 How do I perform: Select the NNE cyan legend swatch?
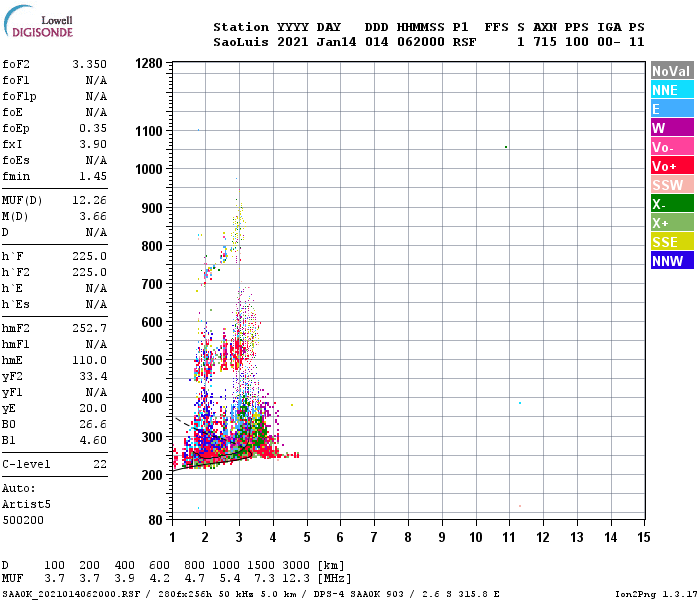point(672,90)
